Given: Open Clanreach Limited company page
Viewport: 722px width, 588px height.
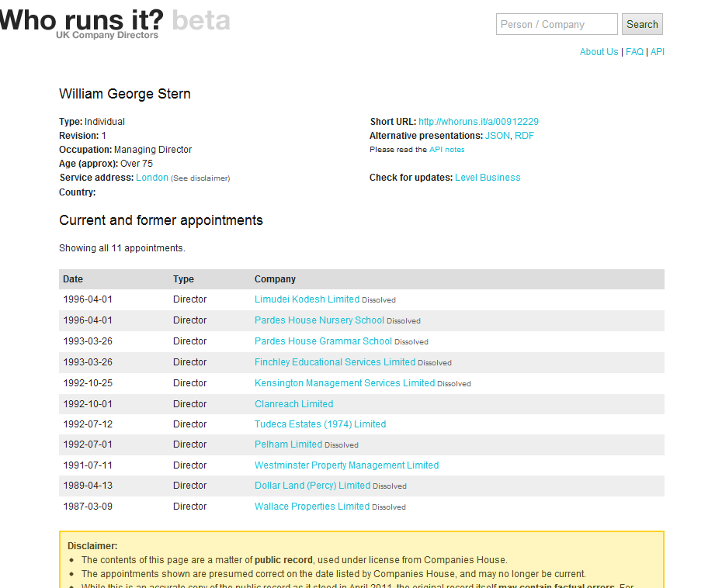Looking at the screenshot, I should click(293, 404).
